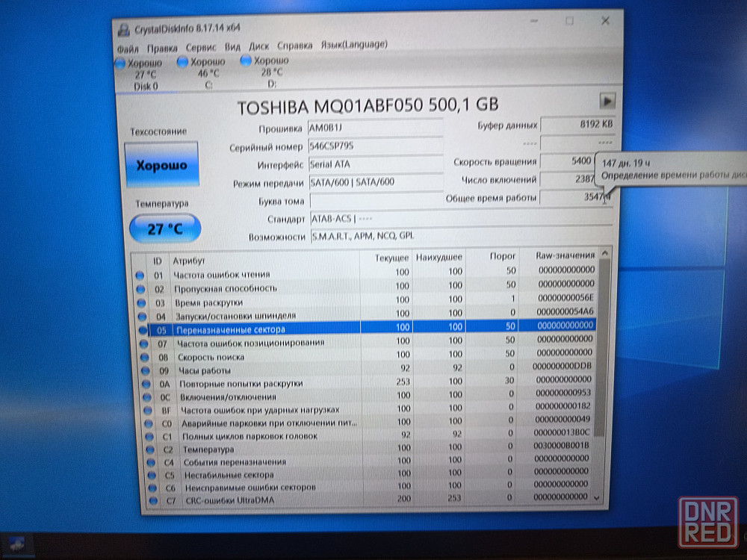Click the Raw-значения column header

(565, 255)
